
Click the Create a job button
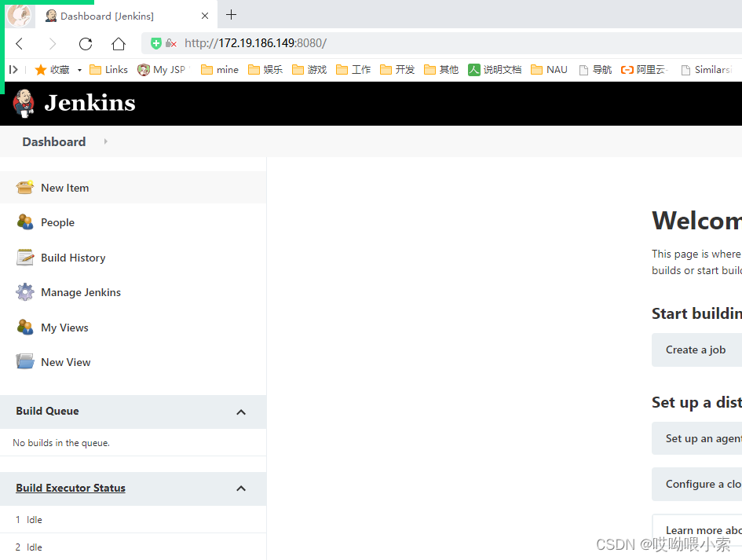pyautogui.click(x=696, y=350)
